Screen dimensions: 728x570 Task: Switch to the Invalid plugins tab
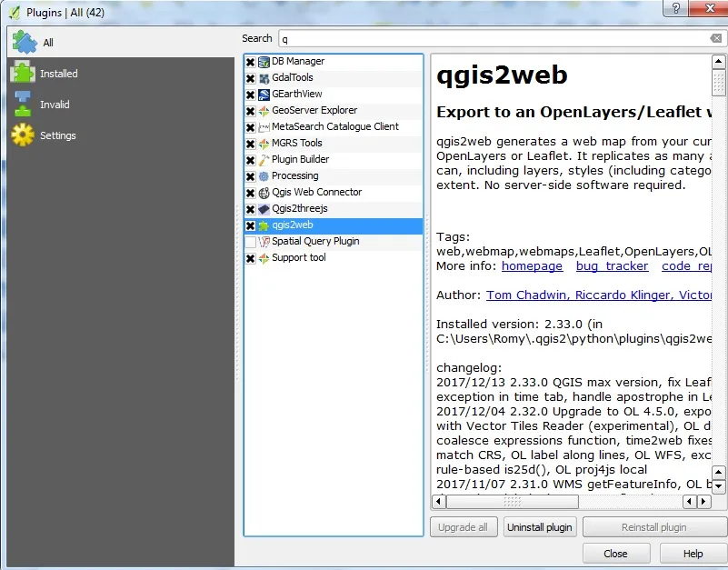point(121,104)
